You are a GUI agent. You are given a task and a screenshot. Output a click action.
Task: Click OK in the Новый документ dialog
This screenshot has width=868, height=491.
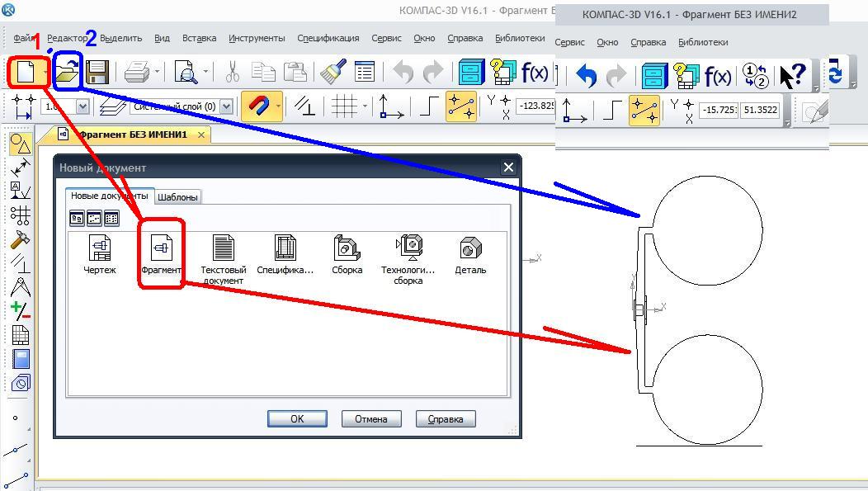point(297,419)
